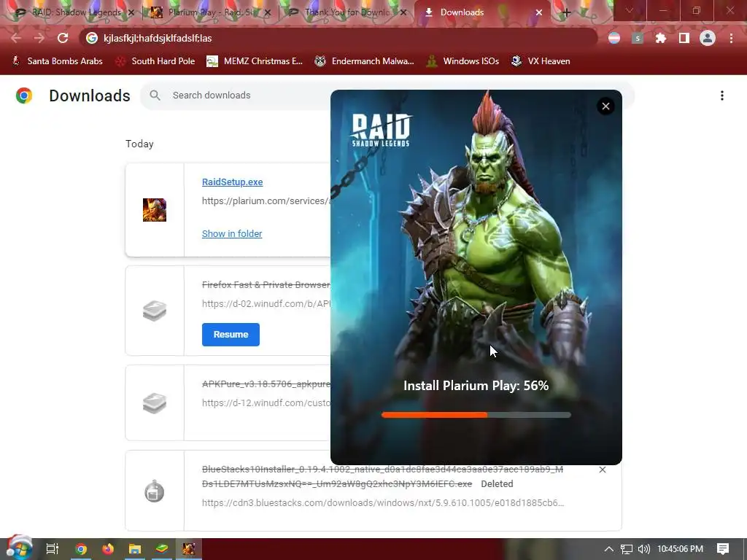Show hidden system tray icons

point(608,549)
